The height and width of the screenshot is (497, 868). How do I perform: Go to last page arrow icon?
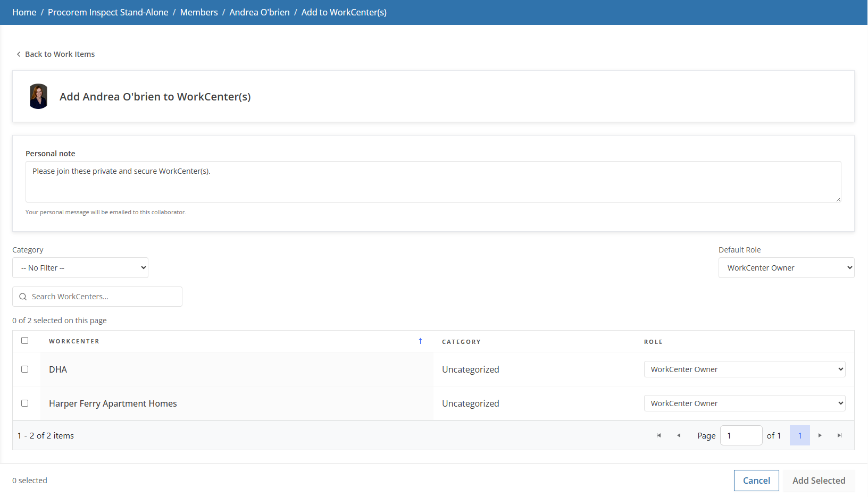(x=840, y=435)
